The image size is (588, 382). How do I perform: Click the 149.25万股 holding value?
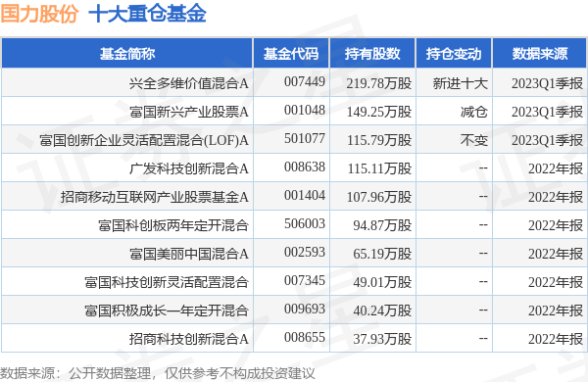[x=379, y=112]
